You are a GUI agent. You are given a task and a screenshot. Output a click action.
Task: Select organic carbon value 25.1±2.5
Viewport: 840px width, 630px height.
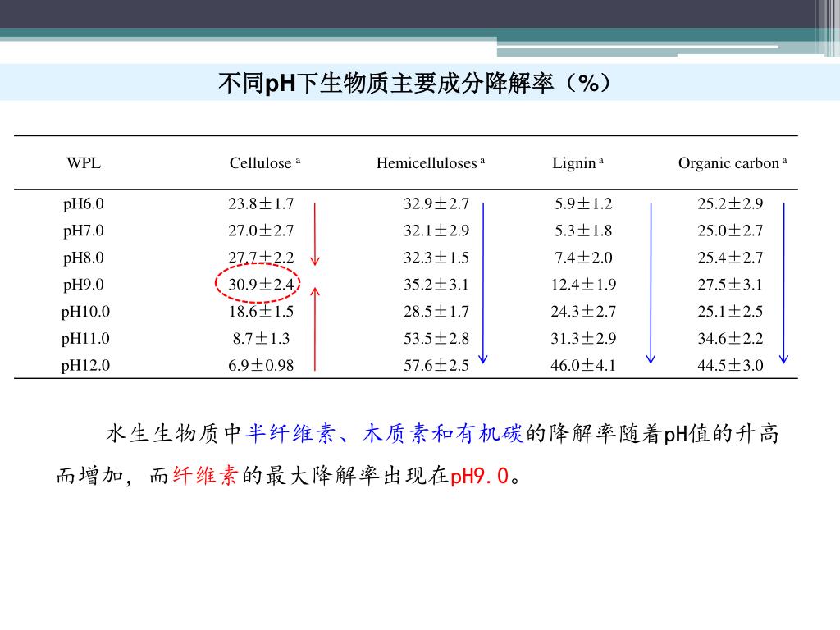[x=730, y=311]
